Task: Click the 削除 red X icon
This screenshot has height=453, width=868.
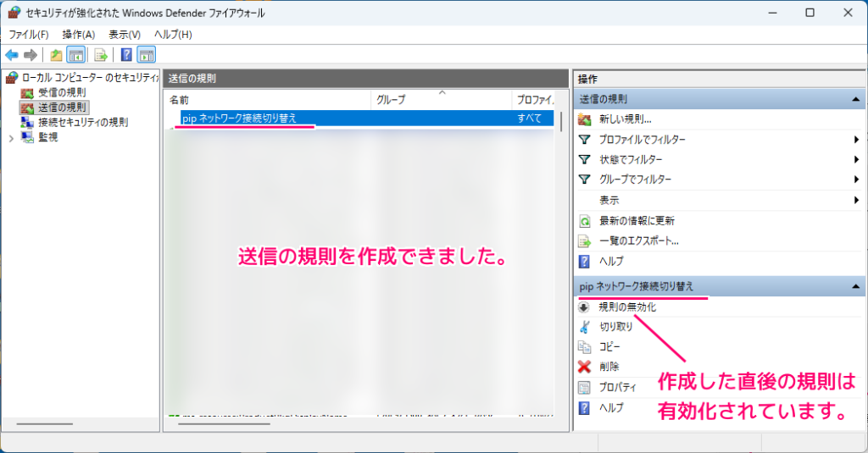Action: pos(585,367)
